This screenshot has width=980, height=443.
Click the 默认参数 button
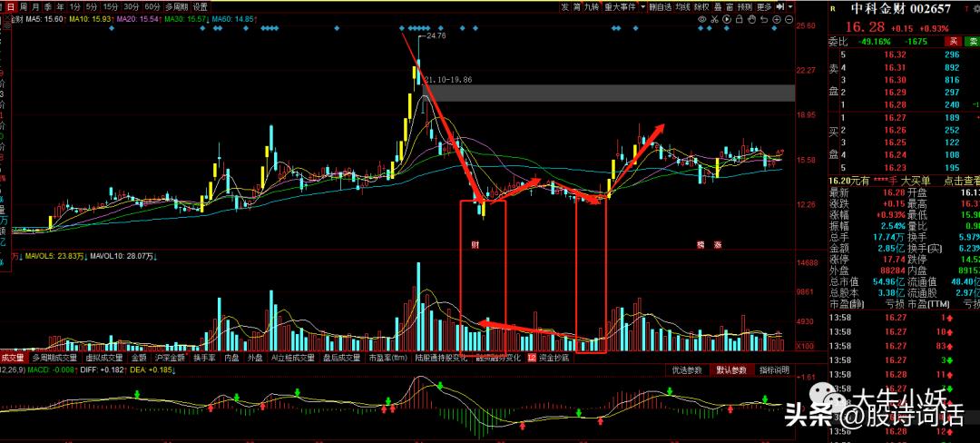point(731,370)
